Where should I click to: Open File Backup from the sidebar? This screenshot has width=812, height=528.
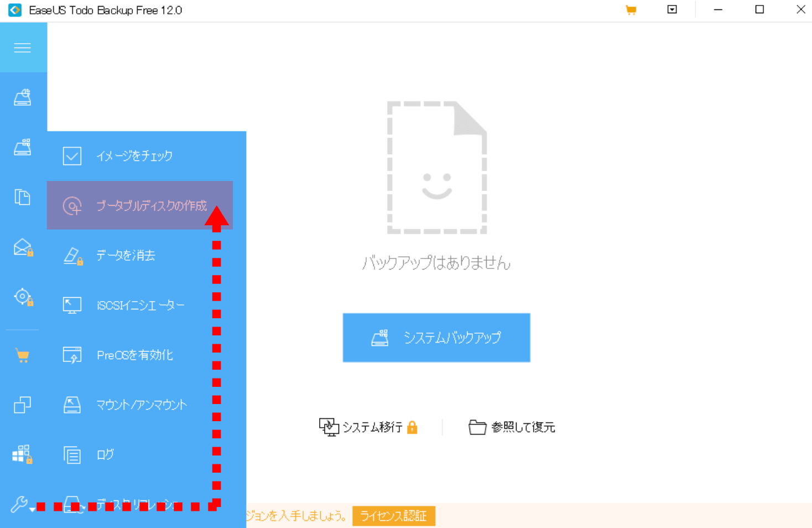[x=23, y=197]
